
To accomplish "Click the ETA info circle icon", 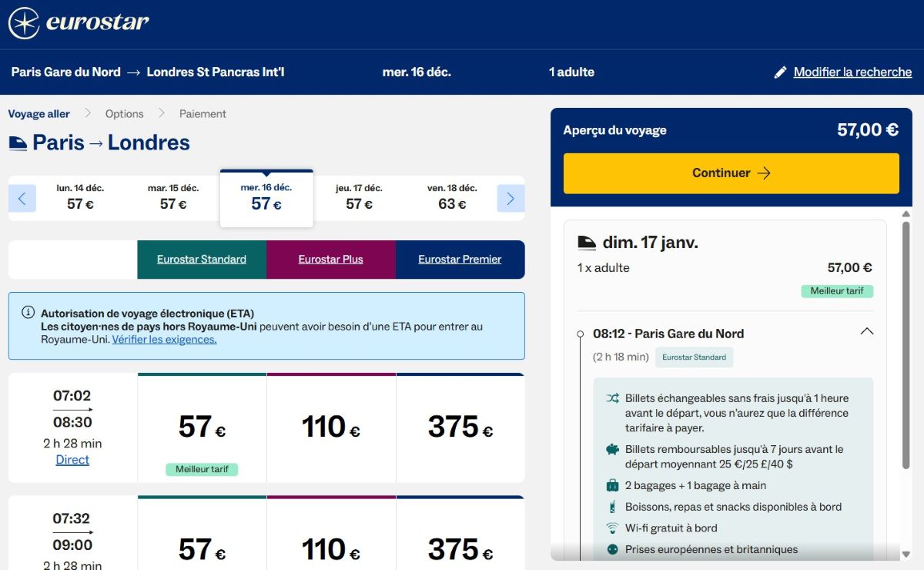I will point(28,312).
